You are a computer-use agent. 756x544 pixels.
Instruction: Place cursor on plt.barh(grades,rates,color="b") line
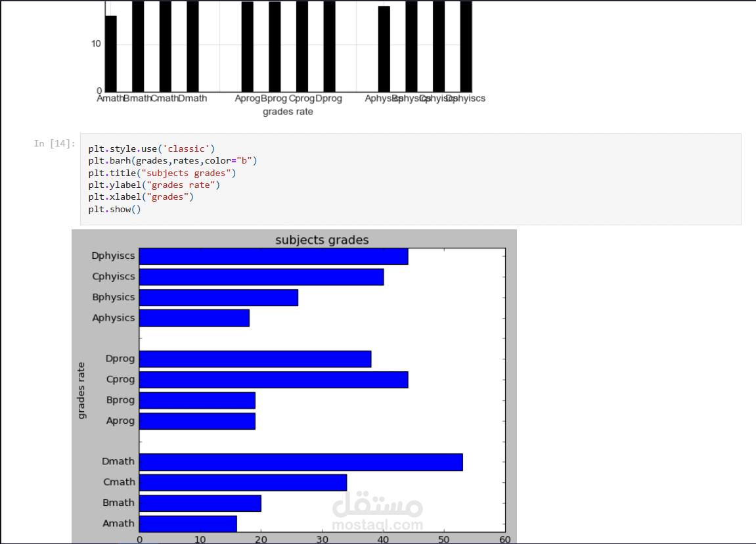(x=173, y=160)
